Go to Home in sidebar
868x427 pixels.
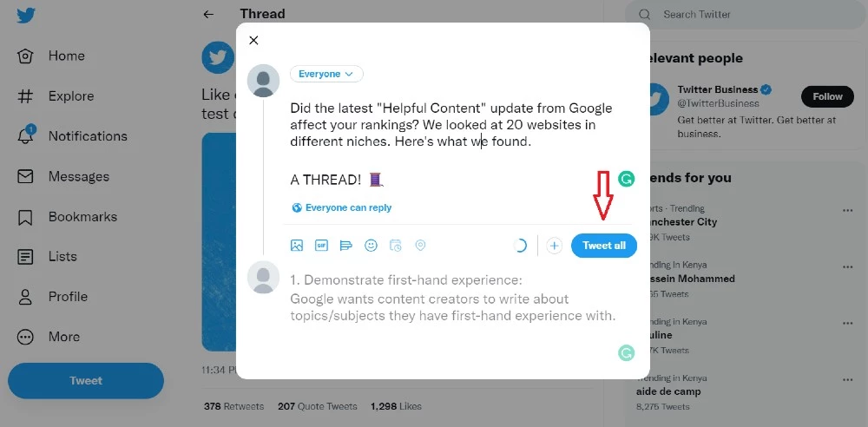pos(66,56)
